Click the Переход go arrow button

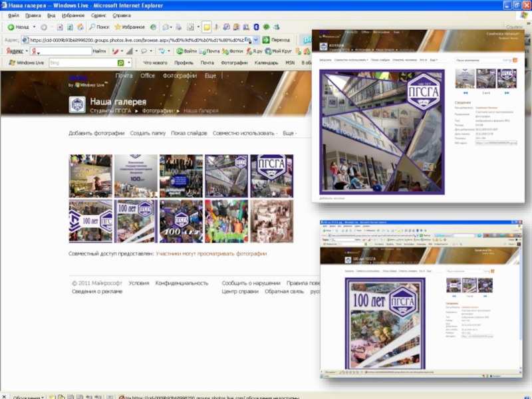276,40
